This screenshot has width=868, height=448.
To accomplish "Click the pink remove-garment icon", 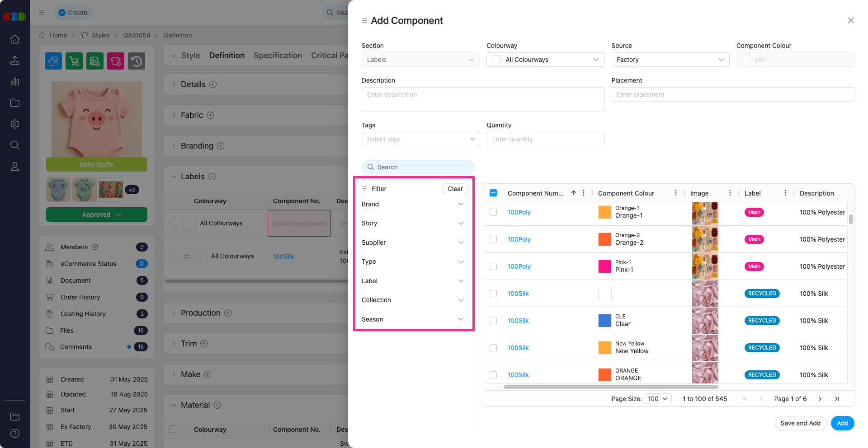I will coord(116,61).
